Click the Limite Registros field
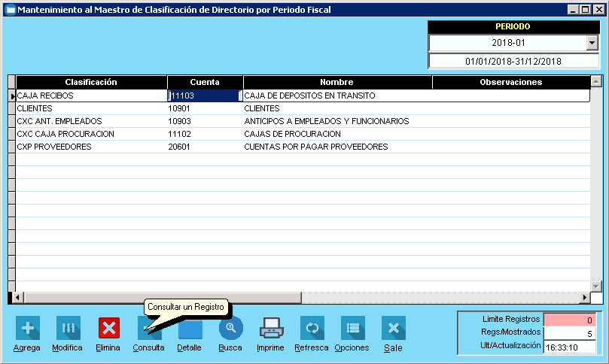The width and height of the screenshot is (609, 364). pos(570,320)
